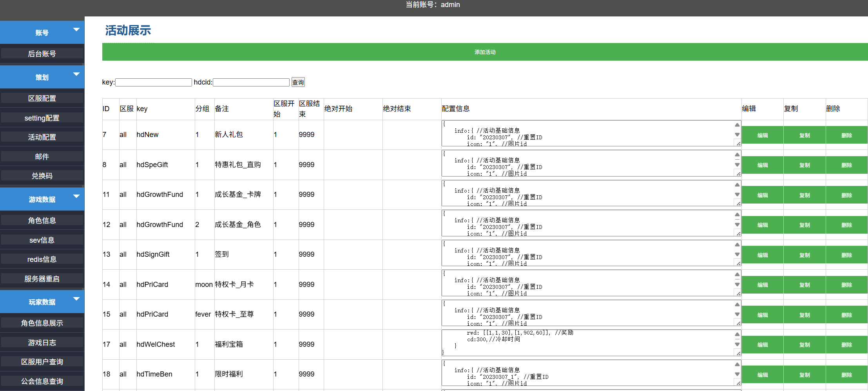Image resolution: width=868 pixels, height=391 pixels.
Task: Collapse the 玩家数据 sidebar section arrow
Action: click(x=76, y=299)
